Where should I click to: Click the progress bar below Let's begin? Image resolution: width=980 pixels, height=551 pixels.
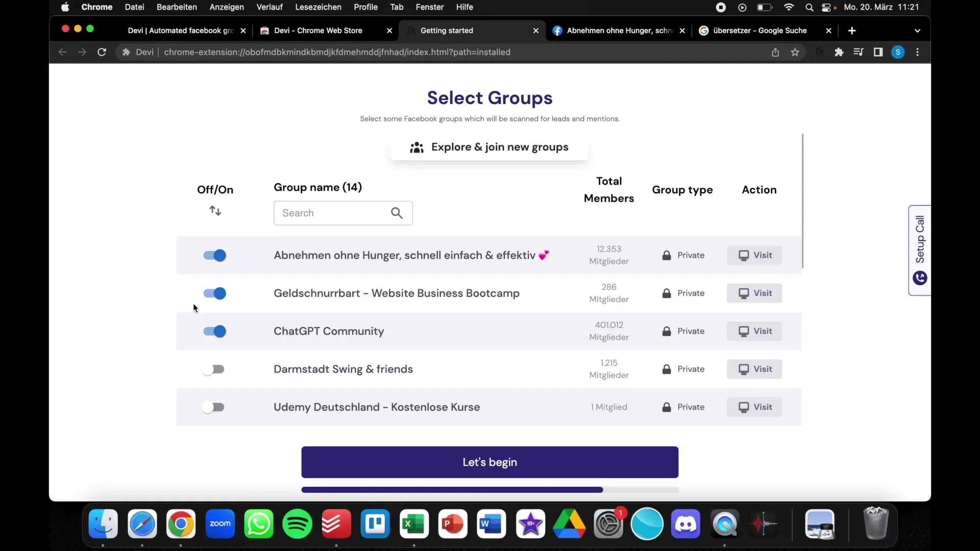click(490, 490)
